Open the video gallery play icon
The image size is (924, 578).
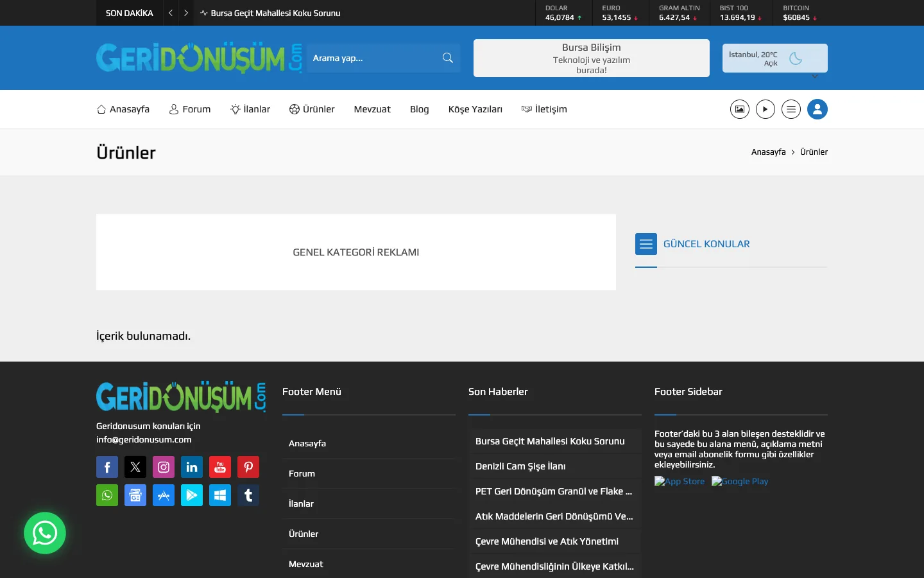point(766,109)
